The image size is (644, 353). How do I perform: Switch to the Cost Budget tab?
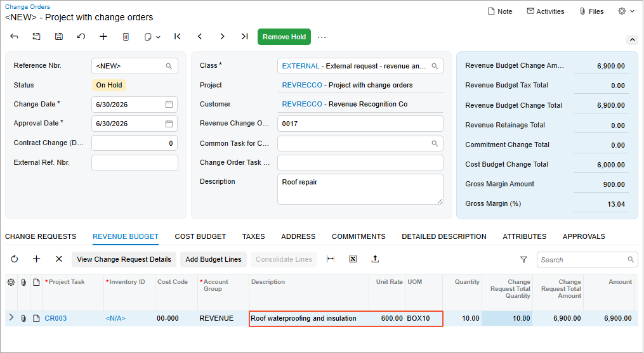pyautogui.click(x=200, y=236)
